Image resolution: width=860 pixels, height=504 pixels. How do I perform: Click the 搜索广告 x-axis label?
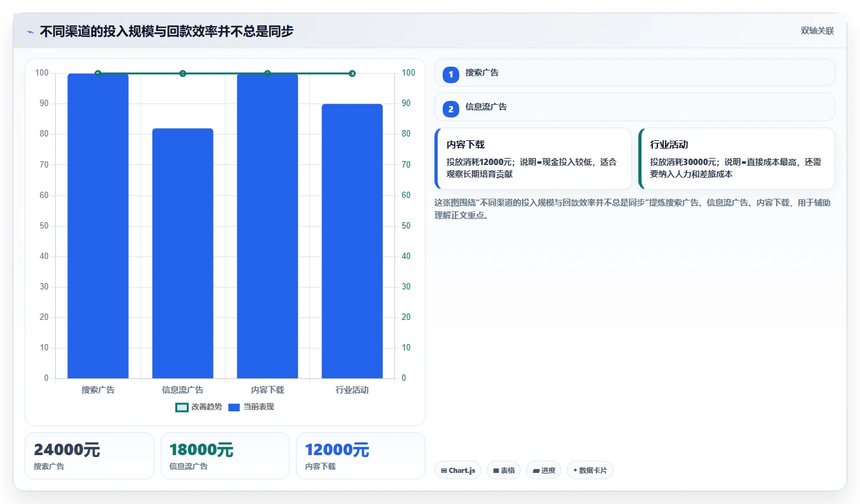pyautogui.click(x=98, y=390)
